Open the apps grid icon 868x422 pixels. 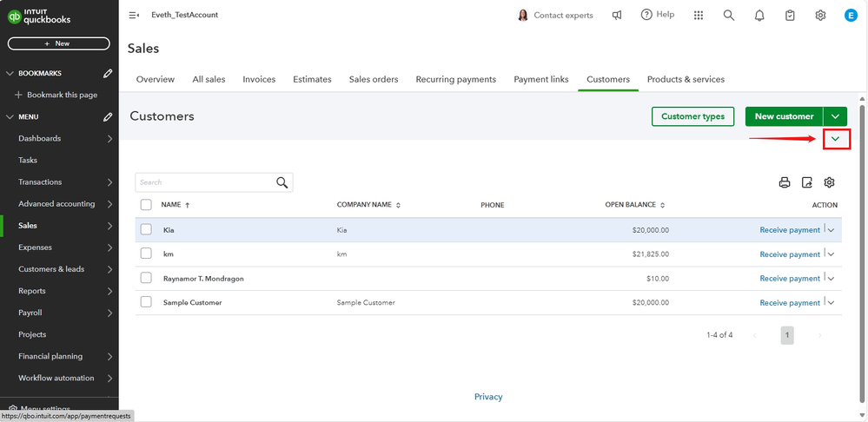coord(699,15)
